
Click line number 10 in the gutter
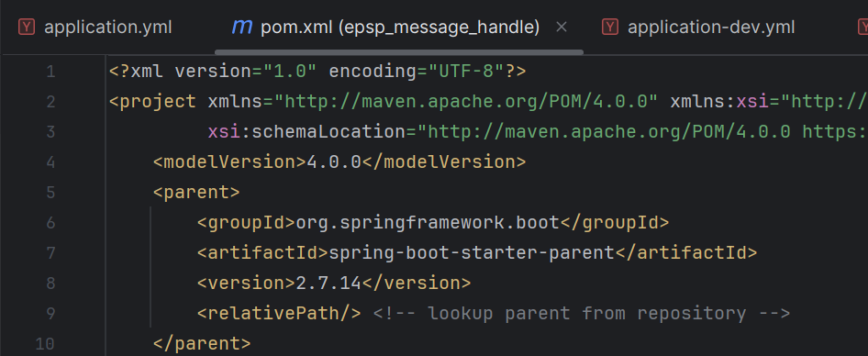coord(45,344)
